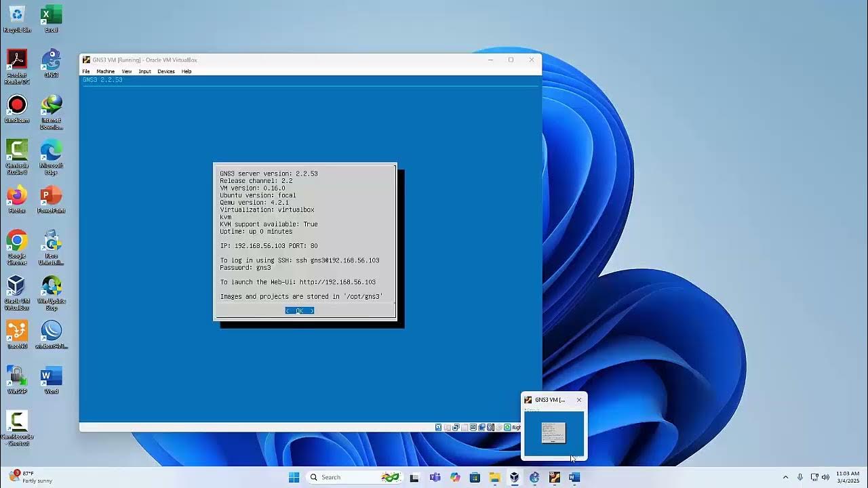Open the Help menu in VirtualBox
This screenshot has width=868, height=488.
(186, 71)
